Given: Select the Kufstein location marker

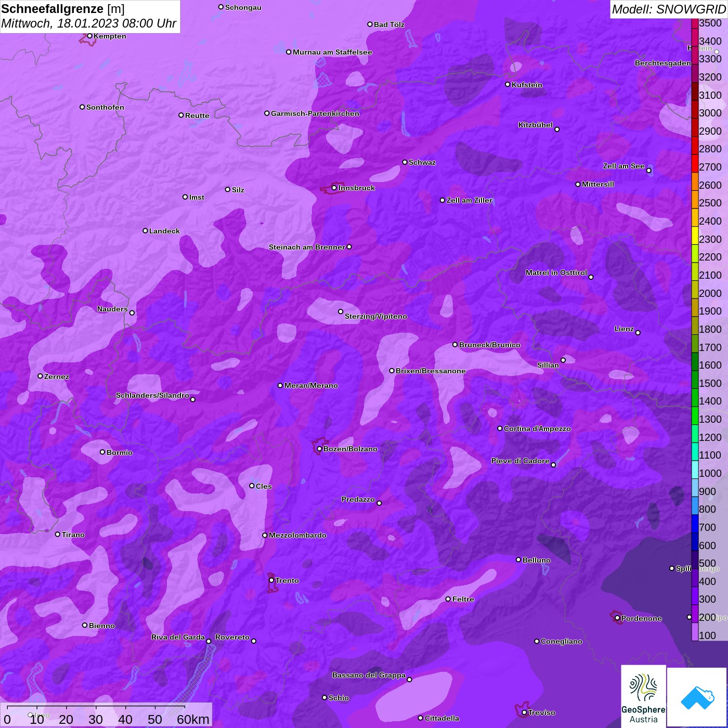Looking at the screenshot, I should (x=508, y=84).
